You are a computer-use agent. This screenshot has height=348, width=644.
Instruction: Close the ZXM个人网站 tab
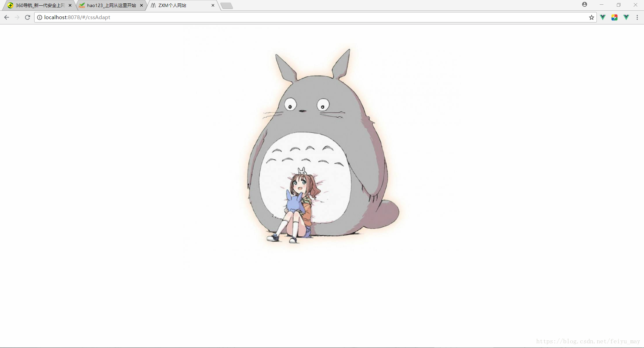[x=213, y=5]
